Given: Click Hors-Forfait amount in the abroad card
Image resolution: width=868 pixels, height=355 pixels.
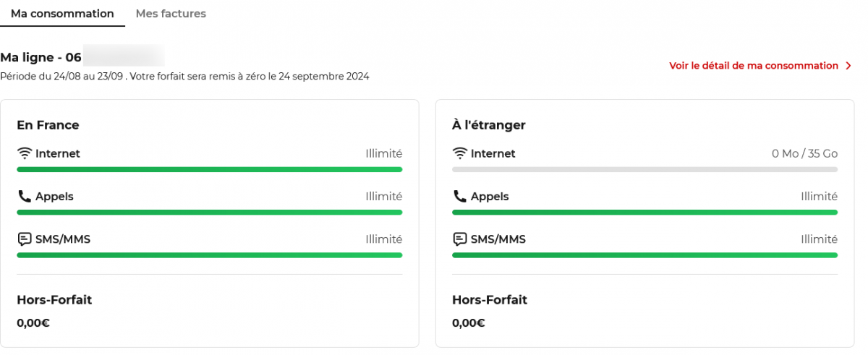Looking at the screenshot, I should tap(469, 323).
